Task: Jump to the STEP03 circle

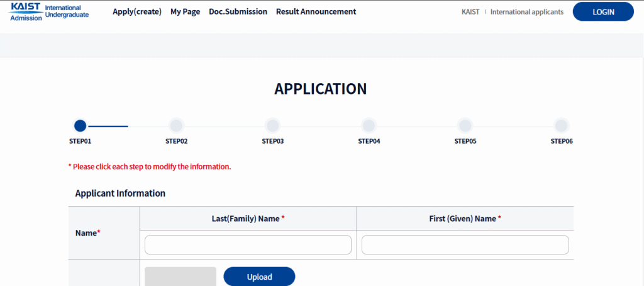Action: (272, 125)
